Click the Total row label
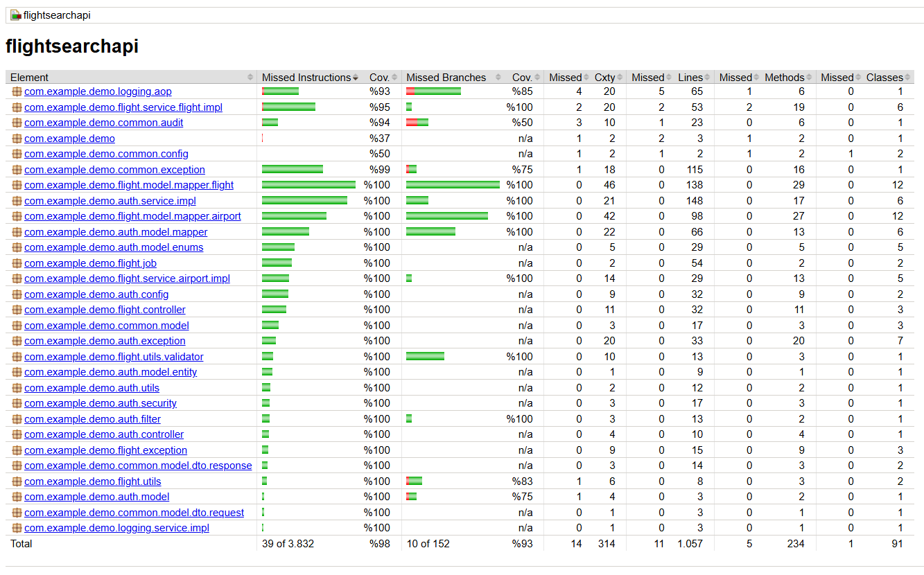The height and width of the screenshot is (575, 924). pos(21,544)
